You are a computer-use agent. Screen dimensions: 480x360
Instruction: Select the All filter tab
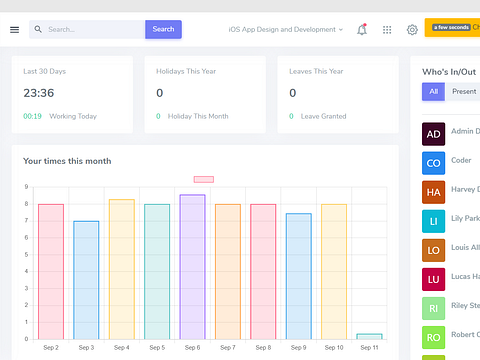433,92
